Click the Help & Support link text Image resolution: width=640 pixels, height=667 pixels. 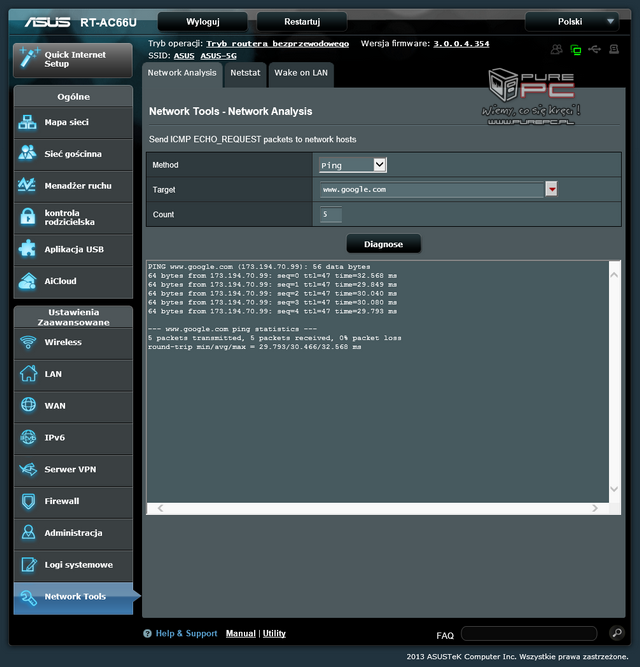point(186,633)
